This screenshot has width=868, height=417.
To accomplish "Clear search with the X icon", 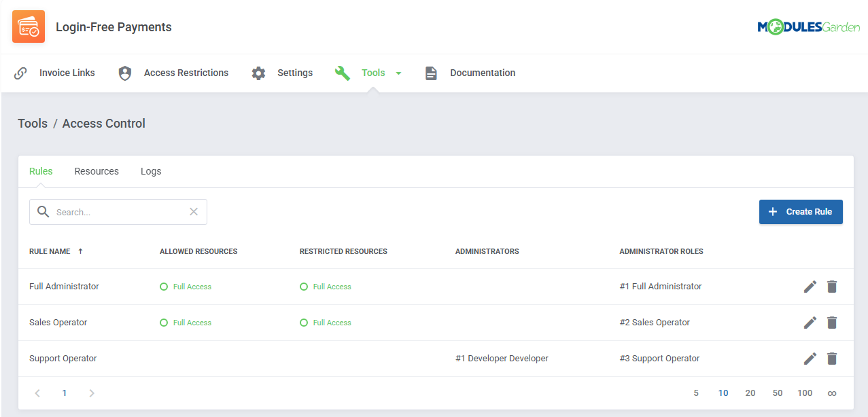I will [x=194, y=212].
